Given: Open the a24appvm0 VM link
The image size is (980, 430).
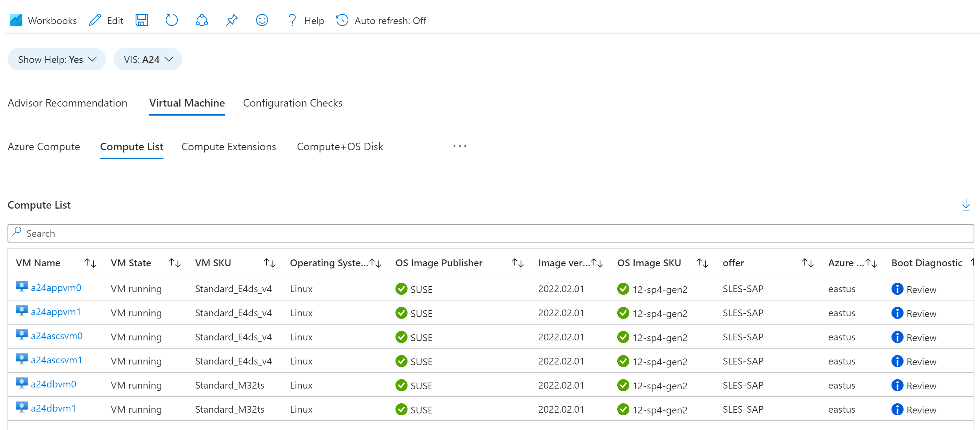Looking at the screenshot, I should pos(56,288).
